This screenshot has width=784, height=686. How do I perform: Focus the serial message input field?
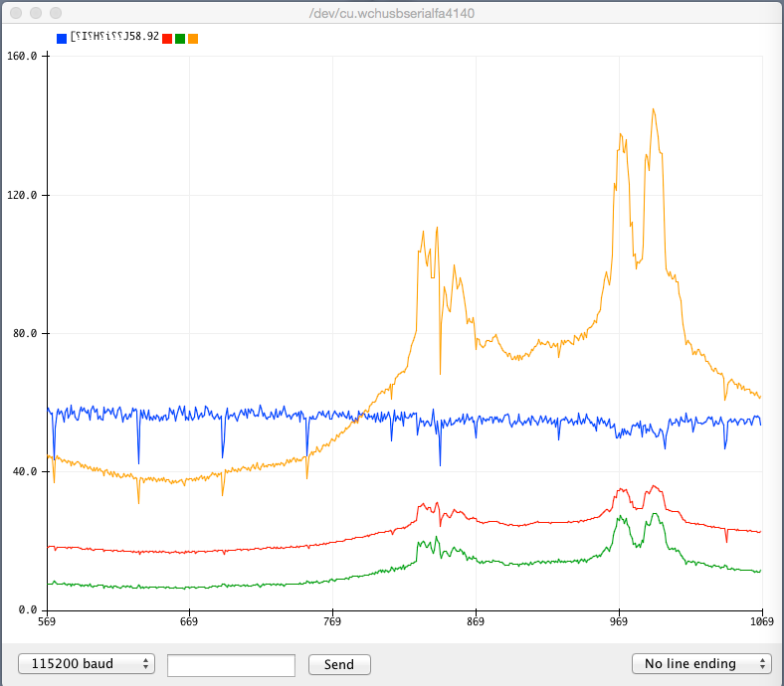coord(231,664)
